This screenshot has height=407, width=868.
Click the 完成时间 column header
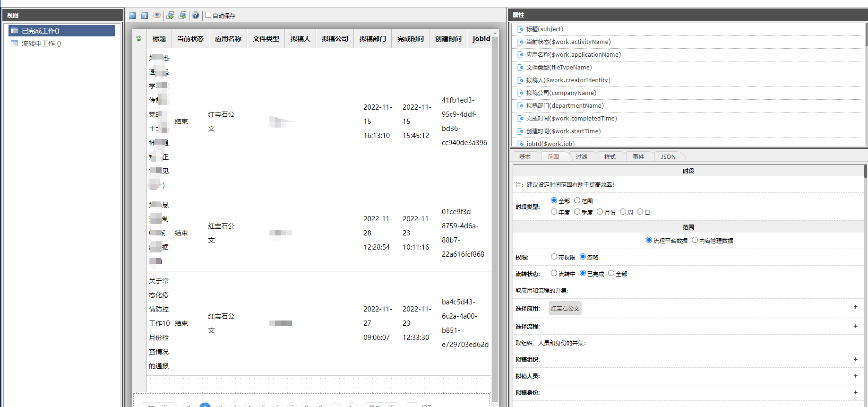(x=411, y=39)
